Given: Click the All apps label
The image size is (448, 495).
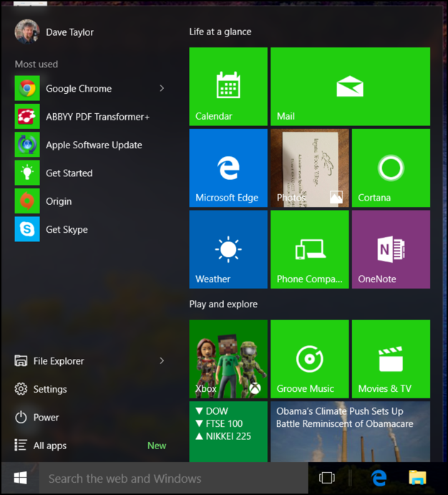Looking at the screenshot, I should pyautogui.click(x=50, y=446).
